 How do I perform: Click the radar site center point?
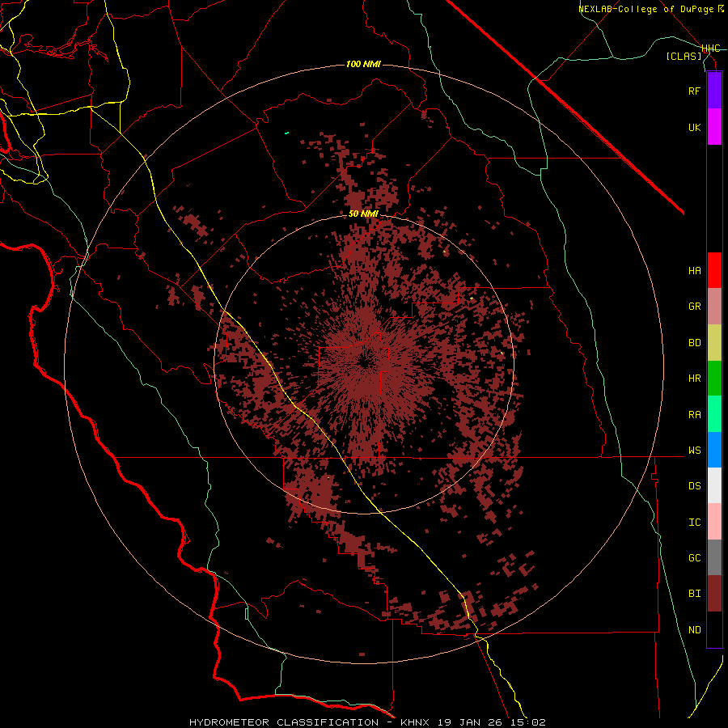coord(364,363)
